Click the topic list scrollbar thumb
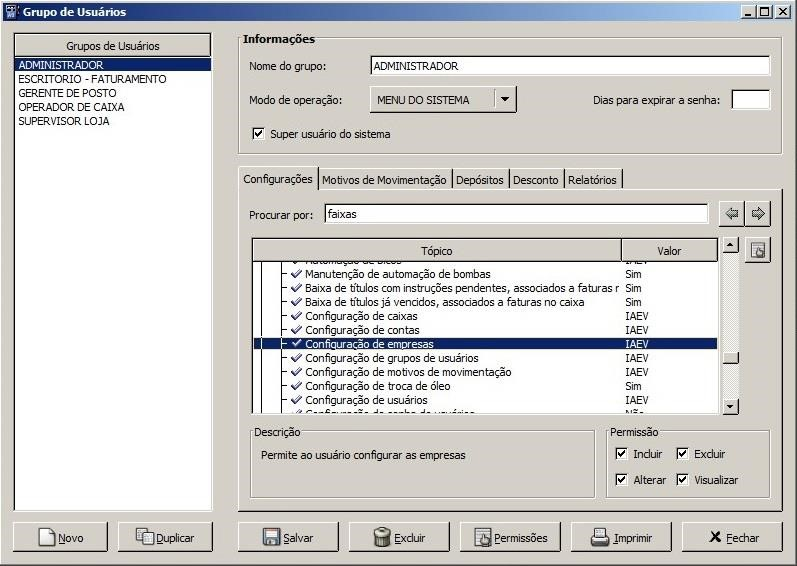The height and width of the screenshot is (566, 797). click(x=730, y=358)
